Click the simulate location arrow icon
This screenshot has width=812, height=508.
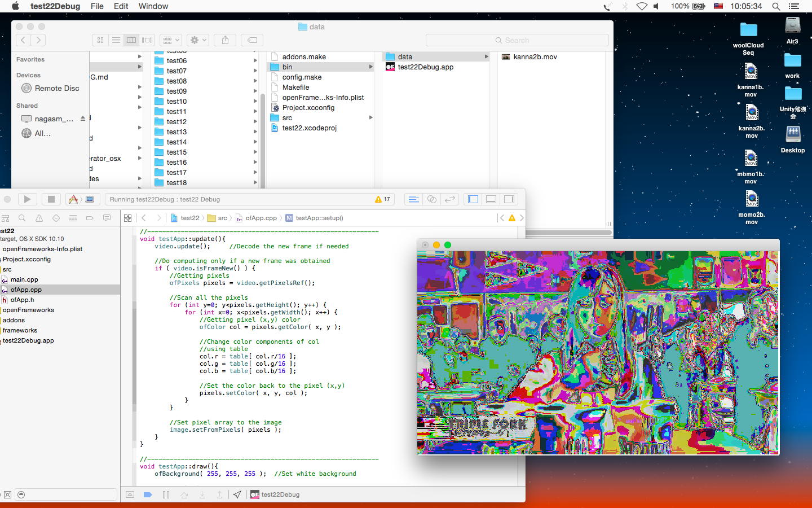point(237,494)
